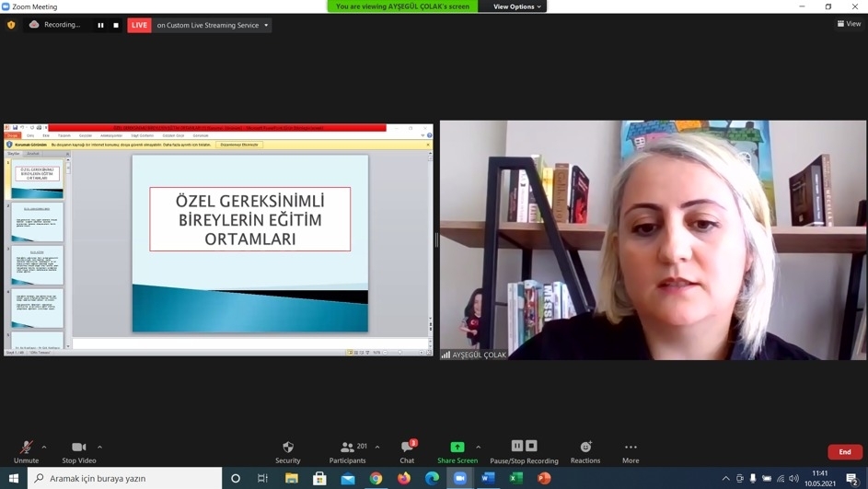The image size is (868, 489).
Task: Unmute the microphone in Zoom
Action: (26, 452)
